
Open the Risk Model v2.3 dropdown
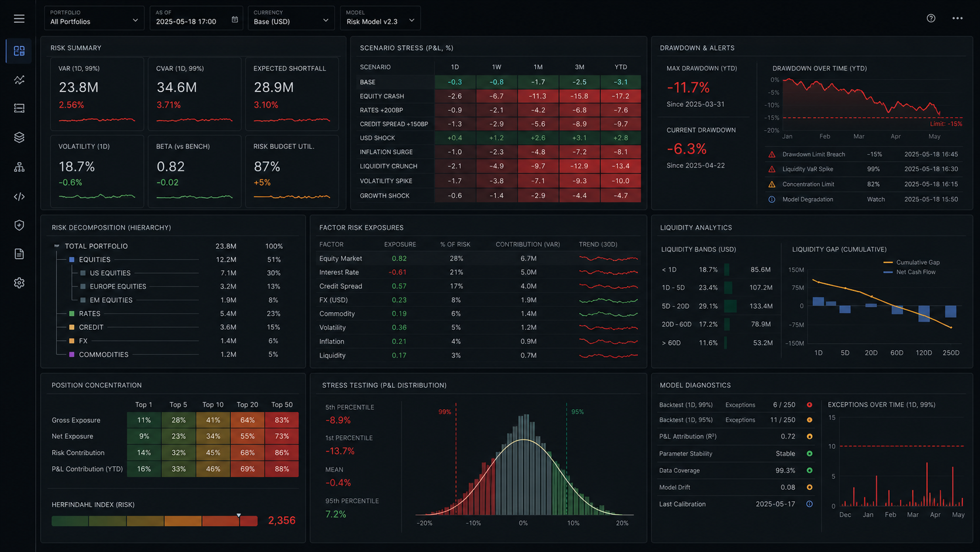[380, 18]
